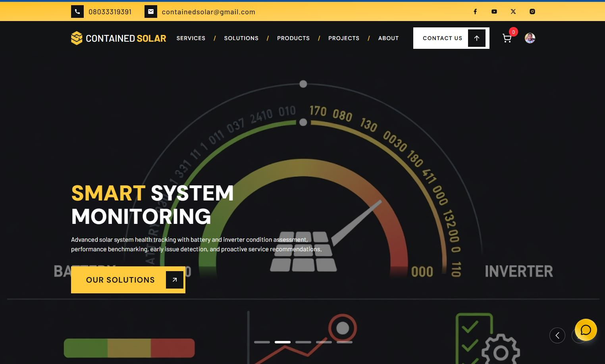The image size is (605, 364).
Task: Select the first carousel slide indicator
Action: pos(262,342)
